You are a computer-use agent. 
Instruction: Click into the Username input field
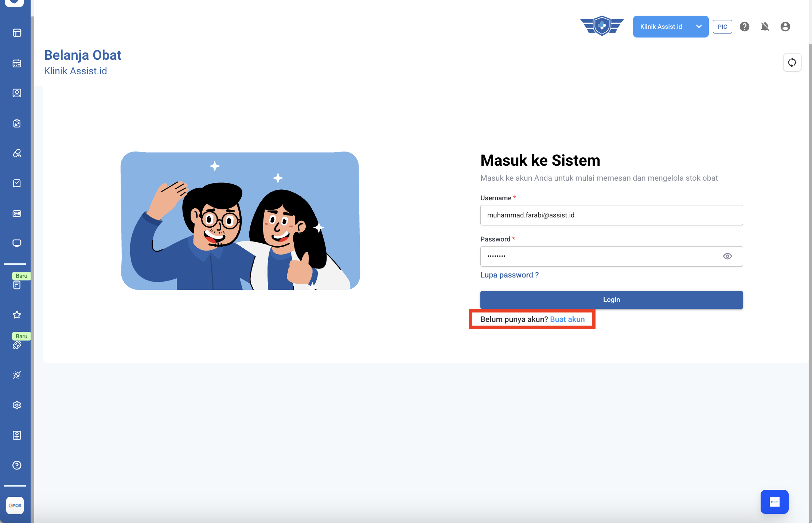pyautogui.click(x=611, y=215)
